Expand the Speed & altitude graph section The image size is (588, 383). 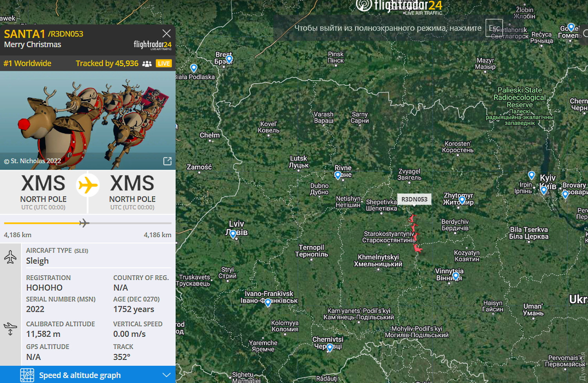[166, 375]
